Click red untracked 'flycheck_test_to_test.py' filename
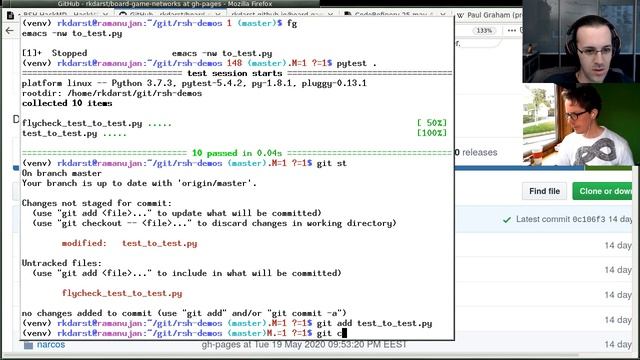 (122, 293)
